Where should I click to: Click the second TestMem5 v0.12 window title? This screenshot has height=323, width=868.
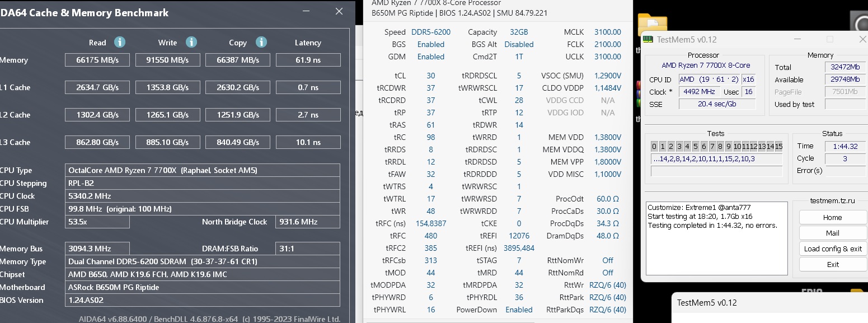(x=707, y=303)
